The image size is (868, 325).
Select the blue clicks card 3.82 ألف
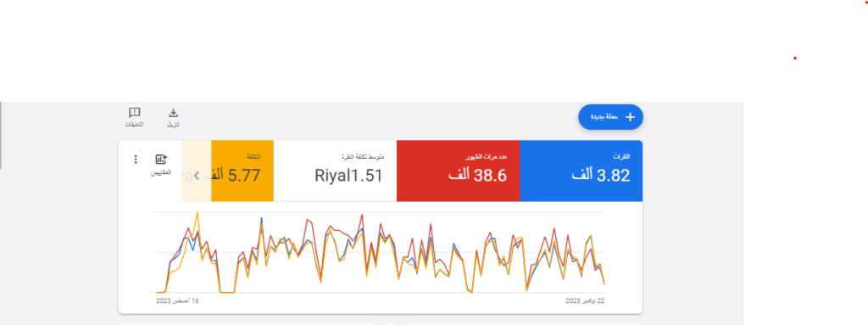pyautogui.click(x=581, y=171)
